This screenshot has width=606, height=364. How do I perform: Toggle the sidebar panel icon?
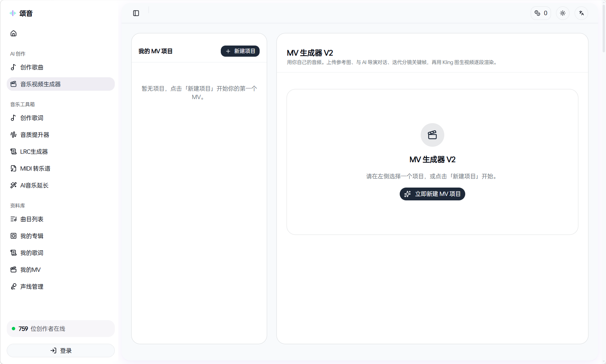[x=136, y=13]
